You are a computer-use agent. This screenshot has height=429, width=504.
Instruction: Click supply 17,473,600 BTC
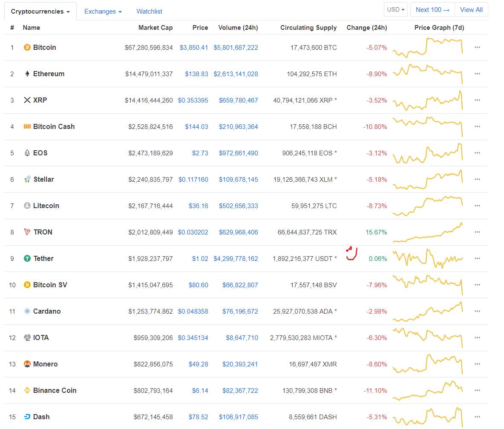click(314, 48)
